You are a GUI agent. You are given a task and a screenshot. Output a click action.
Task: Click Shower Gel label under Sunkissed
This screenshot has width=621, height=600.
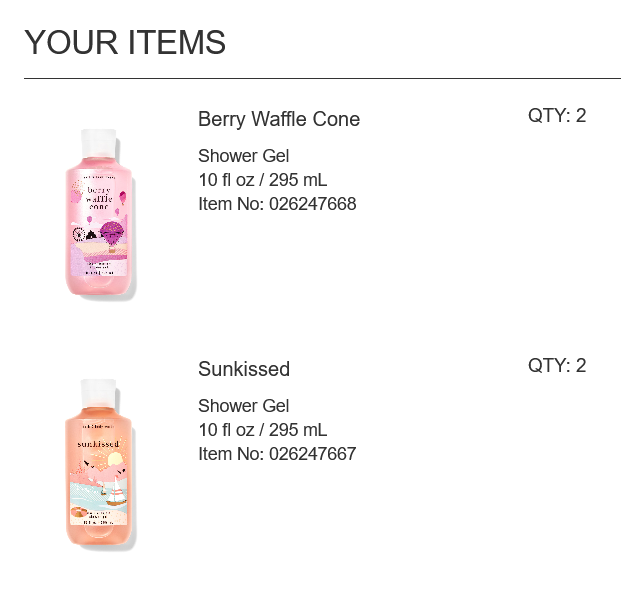coord(243,406)
